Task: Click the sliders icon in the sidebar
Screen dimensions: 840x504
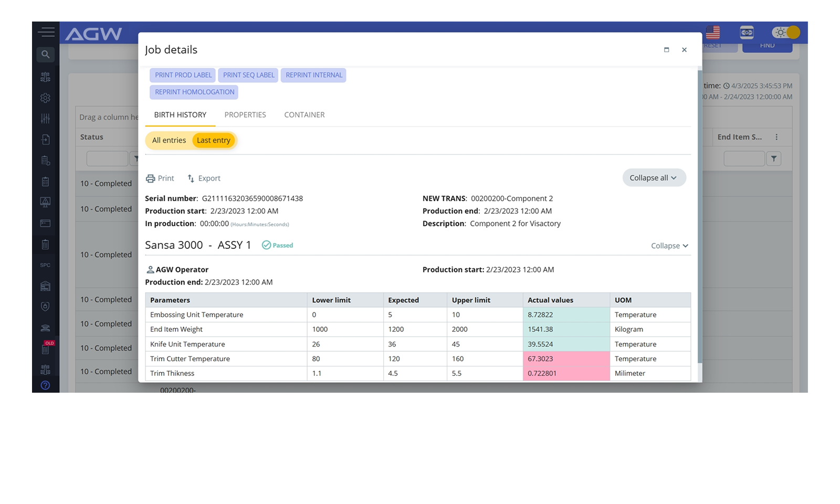Action: point(46,118)
